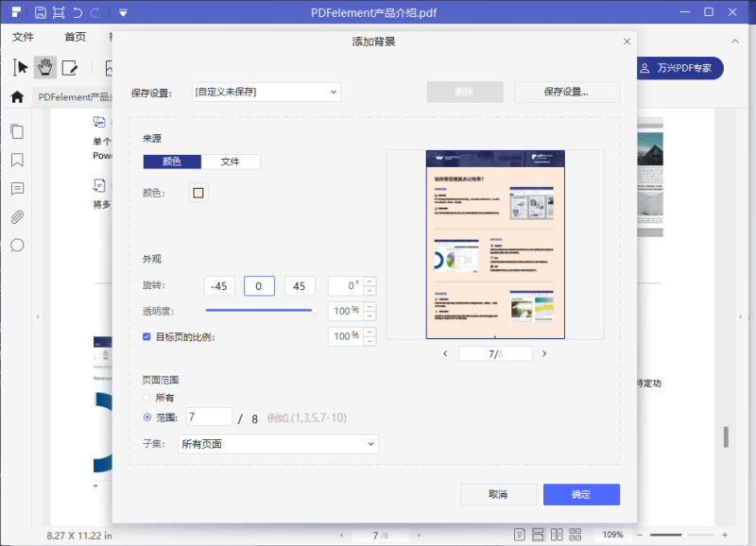Go to the Home tab icon
The height and width of the screenshot is (546, 756).
tap(16, 96)
